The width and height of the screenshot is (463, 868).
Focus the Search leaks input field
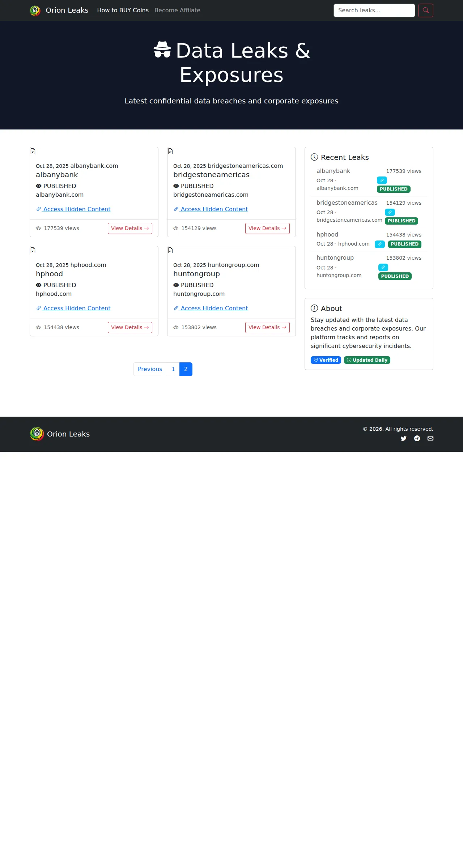(374, 10)
